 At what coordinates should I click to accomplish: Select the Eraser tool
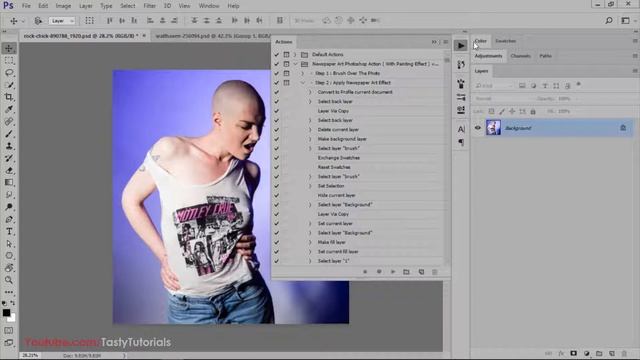[x=9, y=170]
